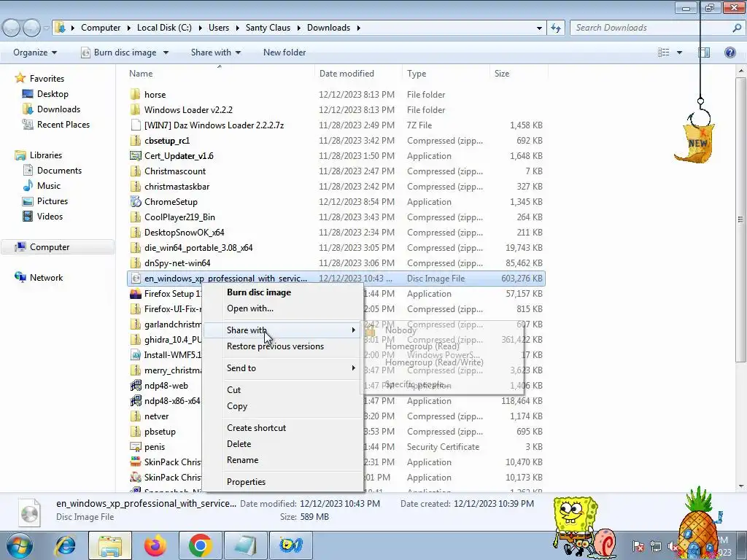
Task: Expand the Burn disc image dropdown arrow
Action: pos(166,52)
